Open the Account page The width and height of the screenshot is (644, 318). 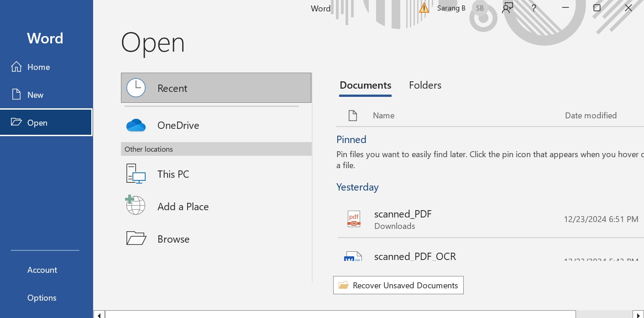coord(46,270)
